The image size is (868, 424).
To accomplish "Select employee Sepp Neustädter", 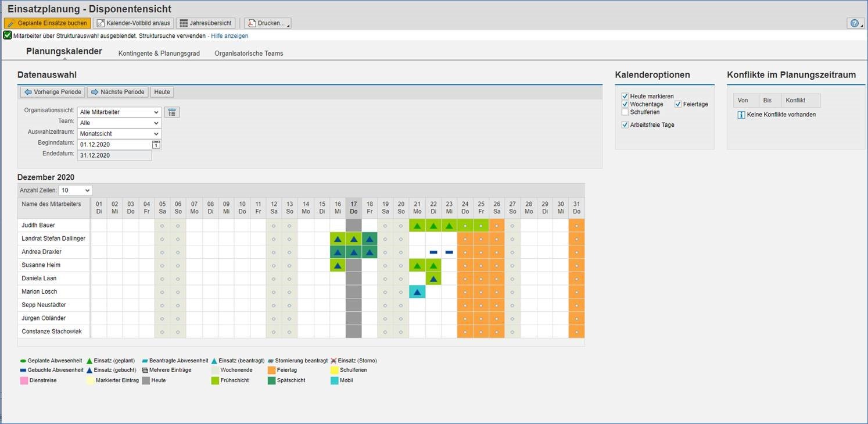I will 54,305.
